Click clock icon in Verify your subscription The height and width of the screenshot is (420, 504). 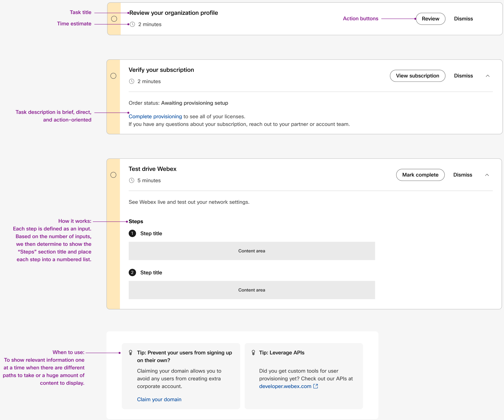tap(132, 81)
